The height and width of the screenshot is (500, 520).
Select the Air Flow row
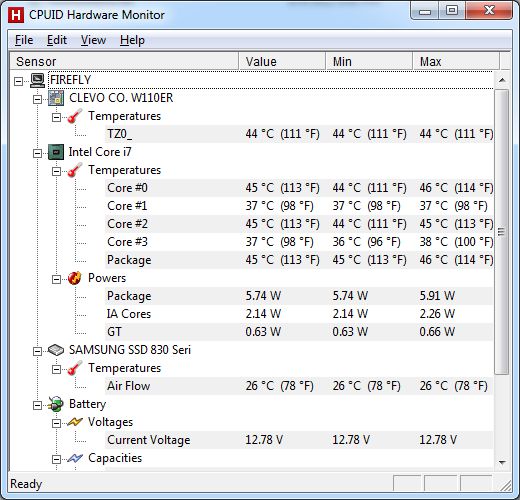[299, 386]
